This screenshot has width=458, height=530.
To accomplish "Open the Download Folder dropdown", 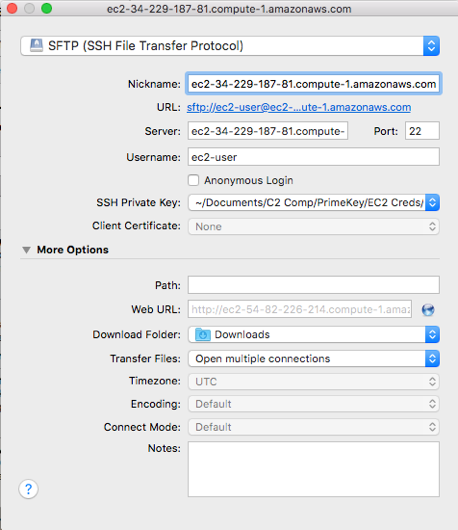I will pyautogui.click(x=314, y=335).
